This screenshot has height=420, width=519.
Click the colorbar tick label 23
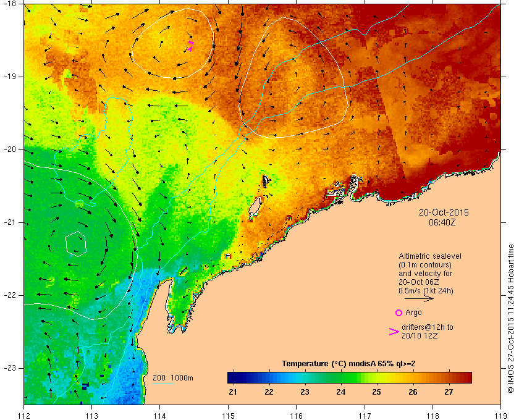pos(305,392)
